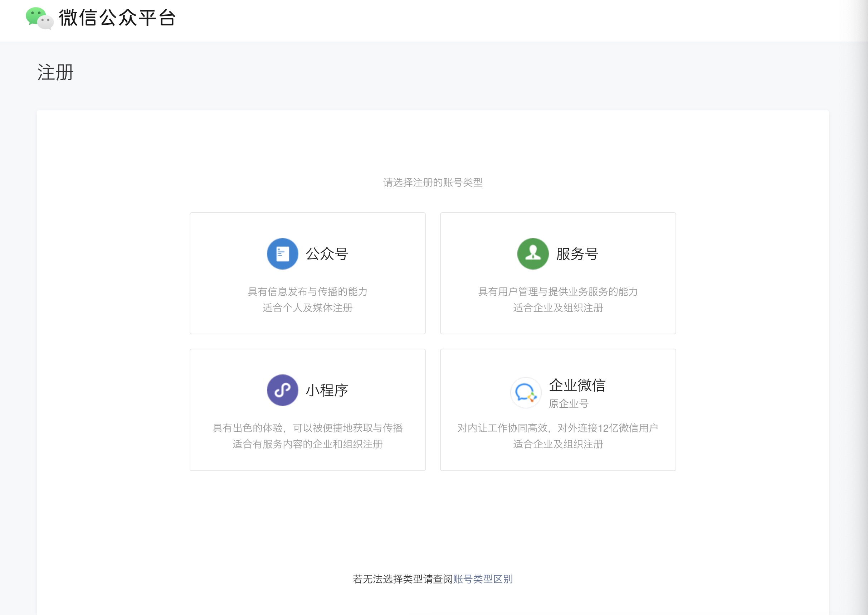This screenshot has width=868, height=615.
Task: Select the 服务号 account type card
Action: click(558, 273)
